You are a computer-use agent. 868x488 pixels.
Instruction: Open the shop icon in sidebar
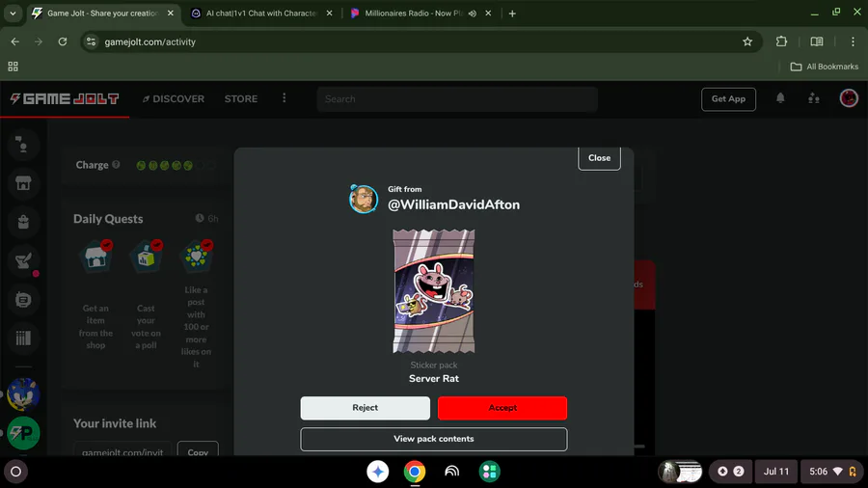23,183
